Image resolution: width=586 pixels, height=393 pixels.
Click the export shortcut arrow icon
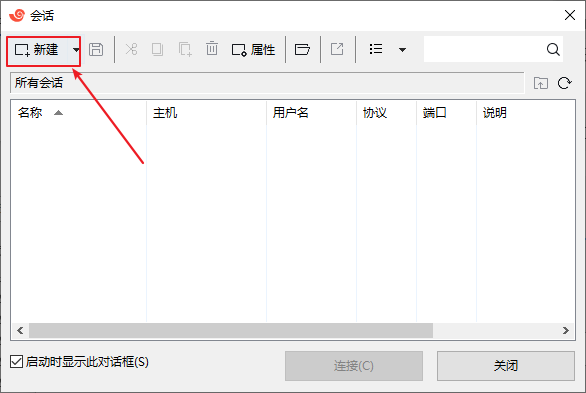[337, 49]
